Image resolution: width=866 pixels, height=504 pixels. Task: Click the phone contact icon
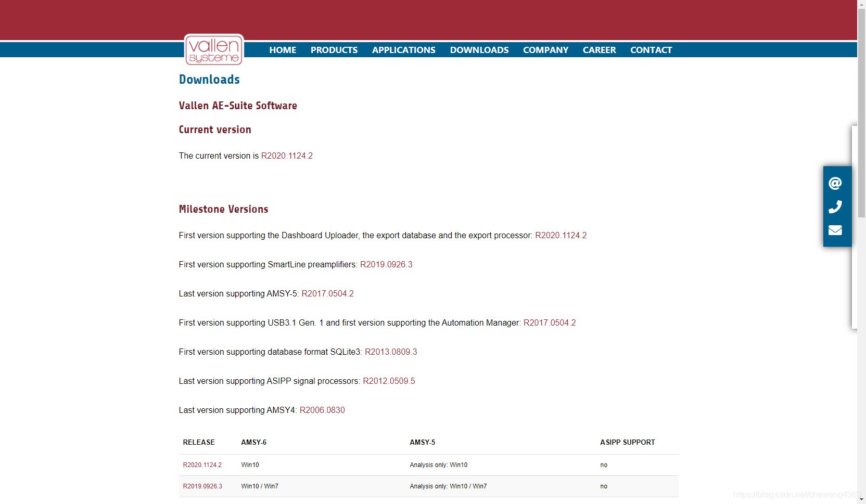(x=835, y=206)
